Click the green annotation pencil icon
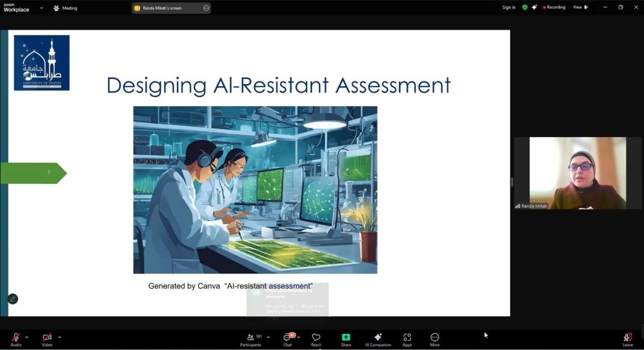 coord(13,299)
